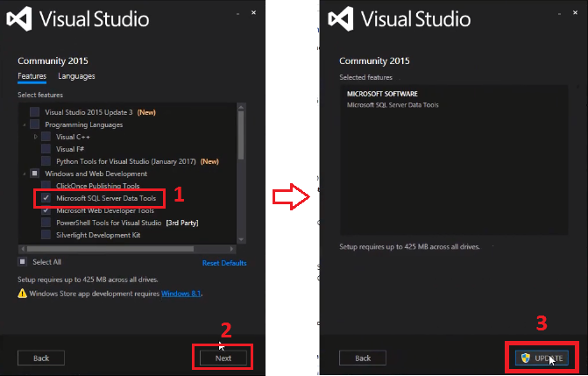The width and height of the screenshot is (588, 376).
Task: Click the Next button
Action: click(223, 358)
